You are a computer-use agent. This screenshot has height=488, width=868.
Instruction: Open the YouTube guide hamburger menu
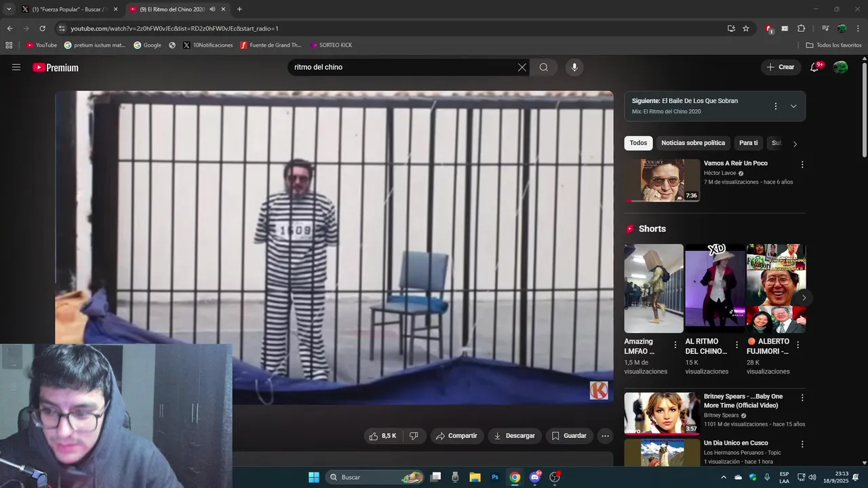pyautogui.click(x=16, y=67)
